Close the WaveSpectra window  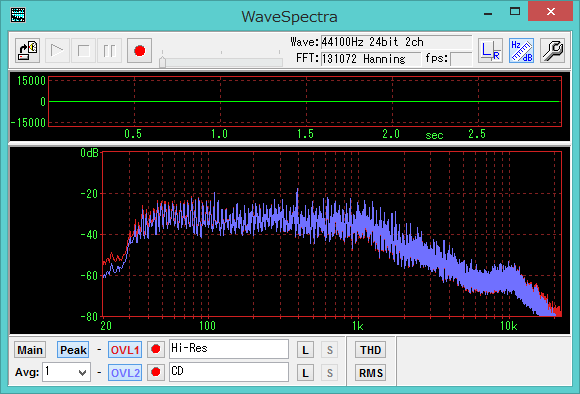coord(550,11)
